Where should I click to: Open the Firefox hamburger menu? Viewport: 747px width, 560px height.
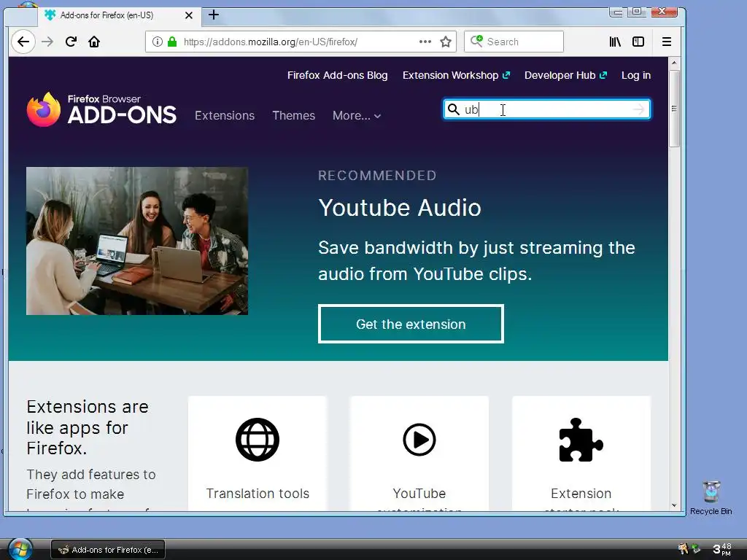coord(667,42)
